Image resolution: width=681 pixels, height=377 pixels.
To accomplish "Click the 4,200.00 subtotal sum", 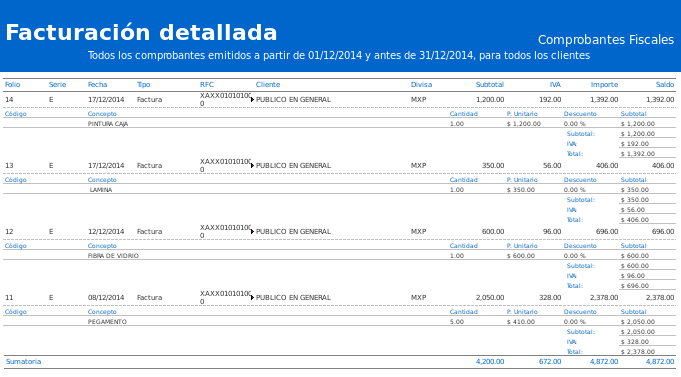I will [490, 362].
